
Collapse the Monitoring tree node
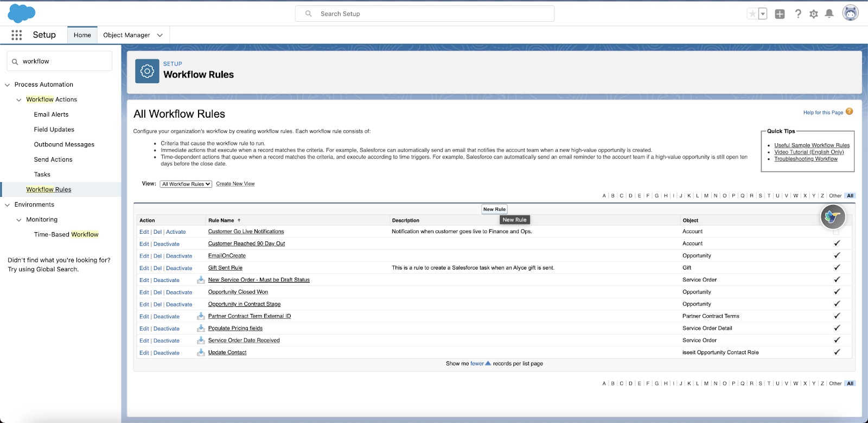click(x=19, y=220)
